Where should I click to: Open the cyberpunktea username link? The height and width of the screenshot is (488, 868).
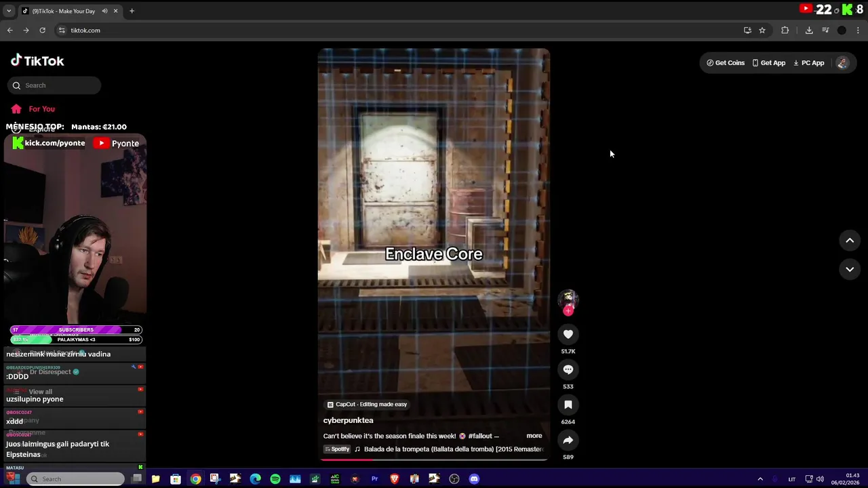click(349, 420)
